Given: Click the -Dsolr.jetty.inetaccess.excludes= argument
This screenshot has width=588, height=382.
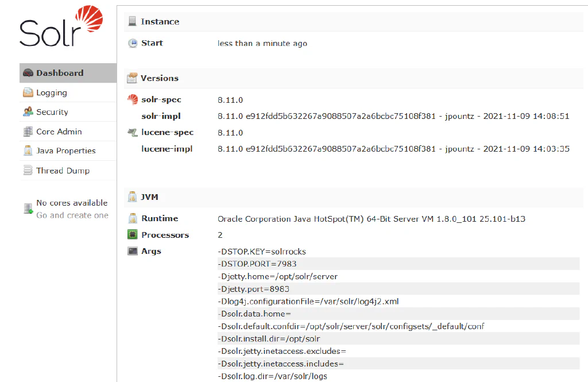Looking at the screenshot, I should click(x=281, y=351).
